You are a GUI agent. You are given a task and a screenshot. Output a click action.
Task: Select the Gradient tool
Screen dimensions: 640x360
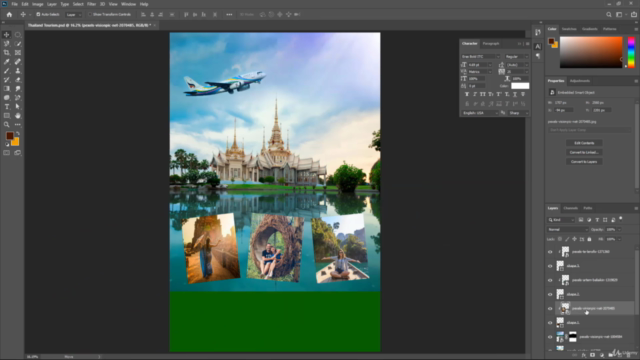tap(7, 89)
